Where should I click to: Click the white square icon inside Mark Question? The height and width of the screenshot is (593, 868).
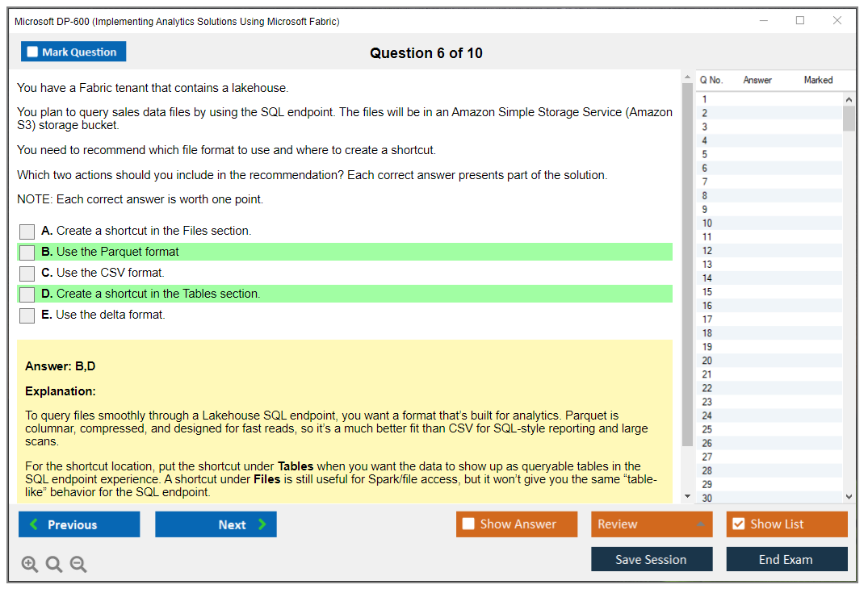31,51
